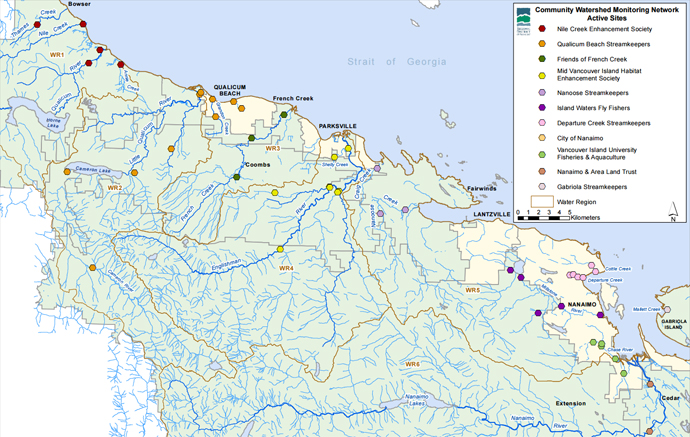Click the Community Watershed Monitoring Network legend title
Viewport: 690px width, 437px height.
point(606,14)
